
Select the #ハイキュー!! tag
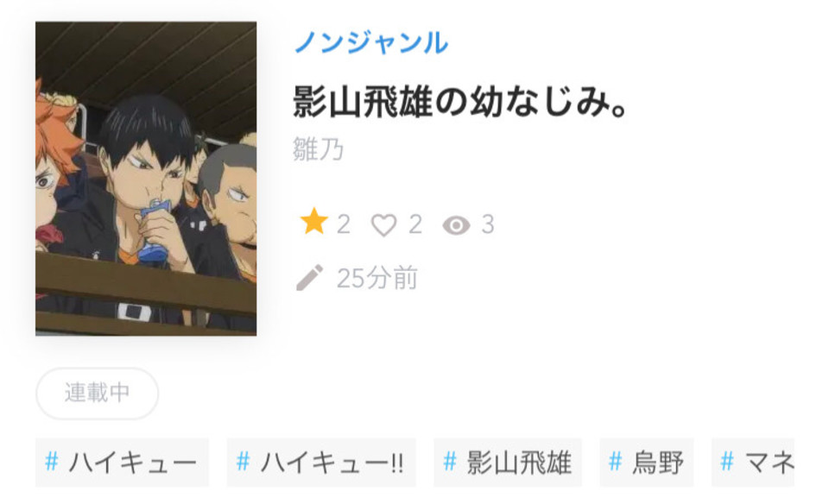coord(321,463)
